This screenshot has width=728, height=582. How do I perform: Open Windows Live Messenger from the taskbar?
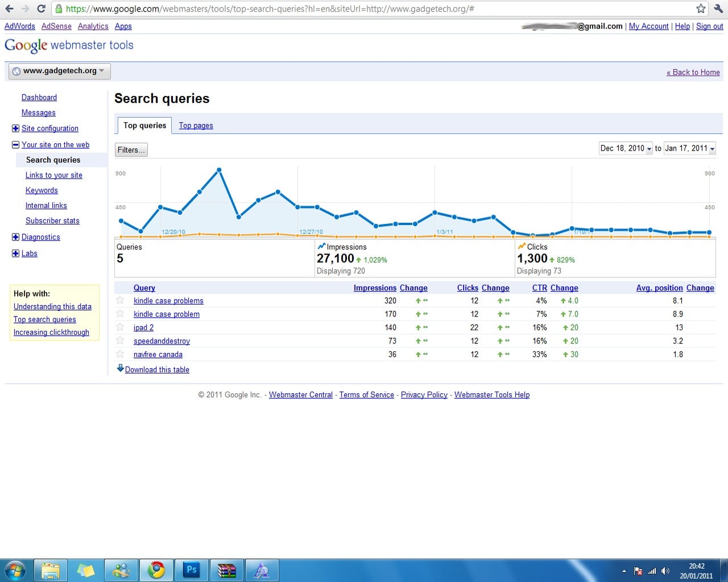pos(121,570)
